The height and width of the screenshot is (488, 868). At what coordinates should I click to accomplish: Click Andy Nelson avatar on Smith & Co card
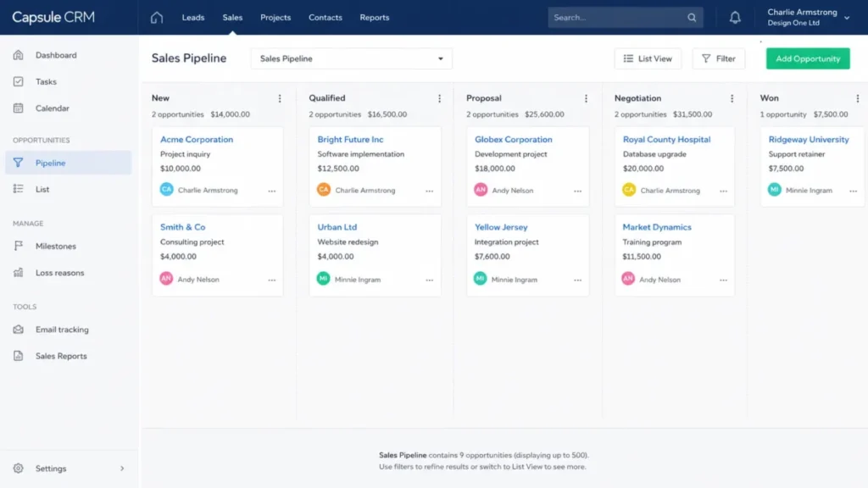tap(166, 278)
